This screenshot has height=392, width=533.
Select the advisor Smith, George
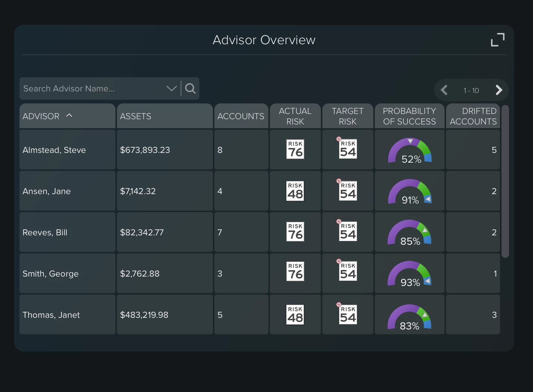[51, 274]
